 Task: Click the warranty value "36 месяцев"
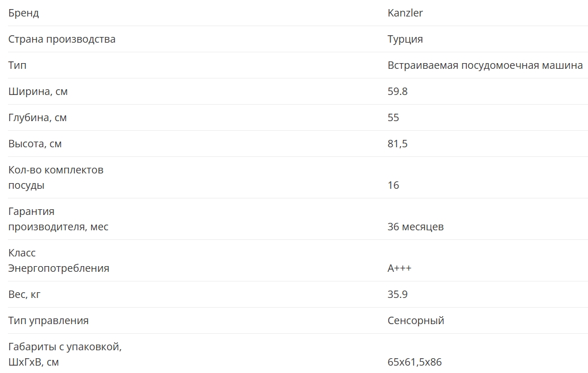click(x=416, y=227)
